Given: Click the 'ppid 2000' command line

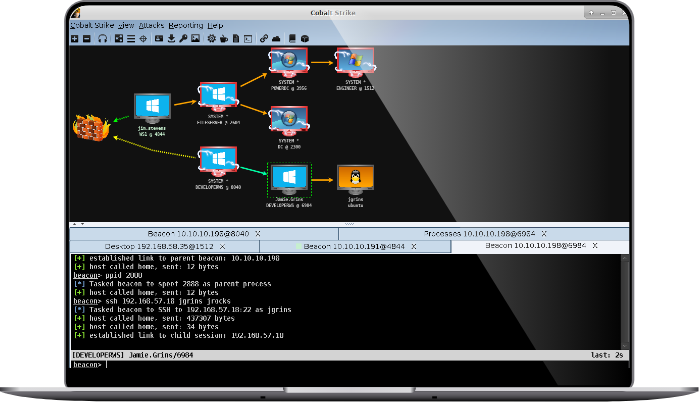Looking at the screenshot, I should click(107, 275).
